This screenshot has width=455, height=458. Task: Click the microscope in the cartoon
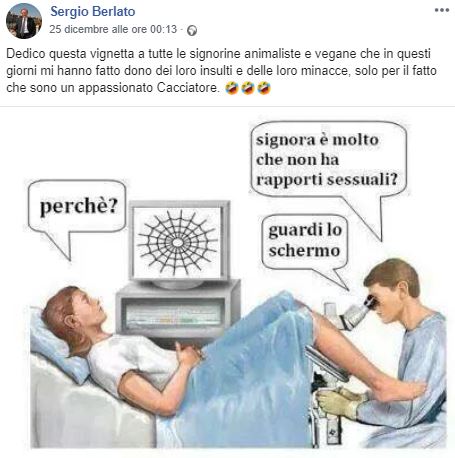click(355, 312)
